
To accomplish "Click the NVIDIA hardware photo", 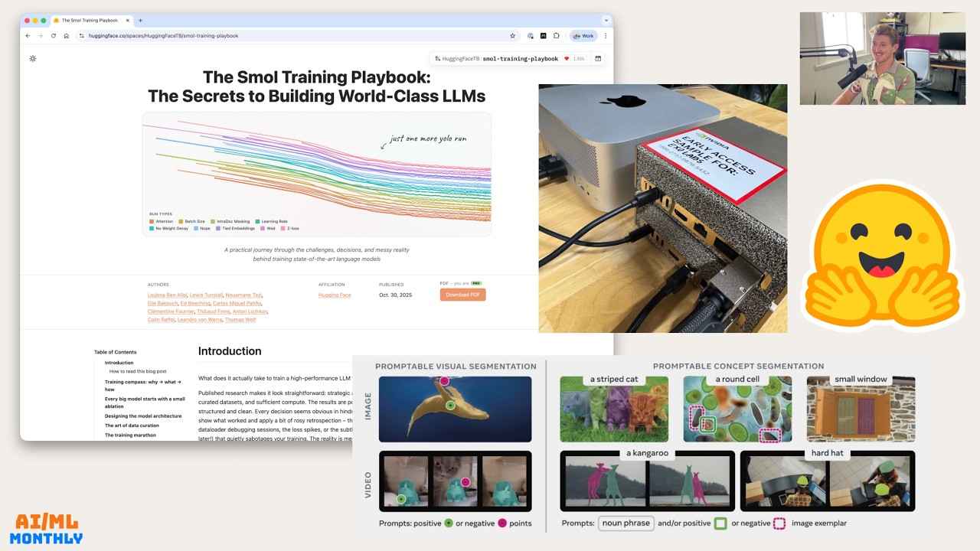I will pyautogui.click(x=663, y=208).
